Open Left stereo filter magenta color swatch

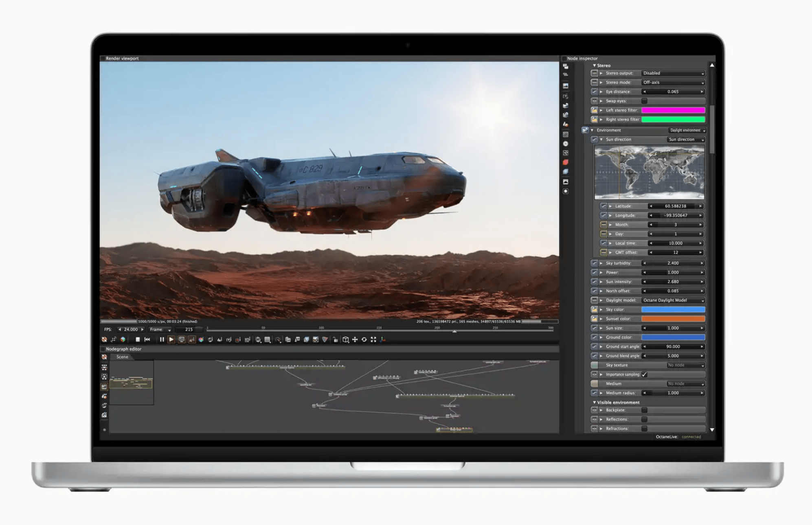click(673, 110)
